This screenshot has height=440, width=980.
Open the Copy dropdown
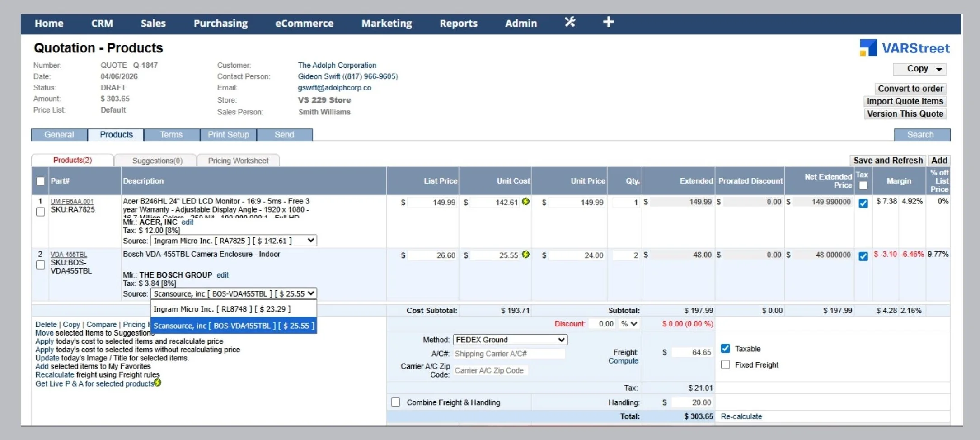pos(919,69)
